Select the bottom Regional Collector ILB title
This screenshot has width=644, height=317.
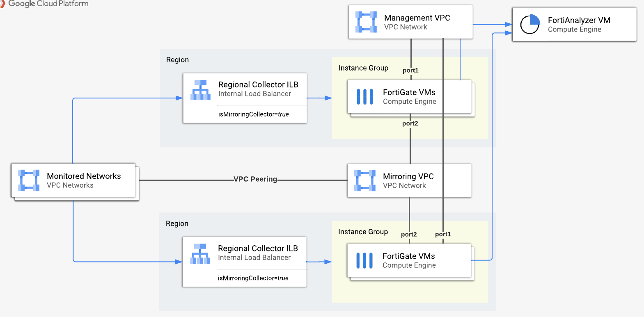coord(258,248)
